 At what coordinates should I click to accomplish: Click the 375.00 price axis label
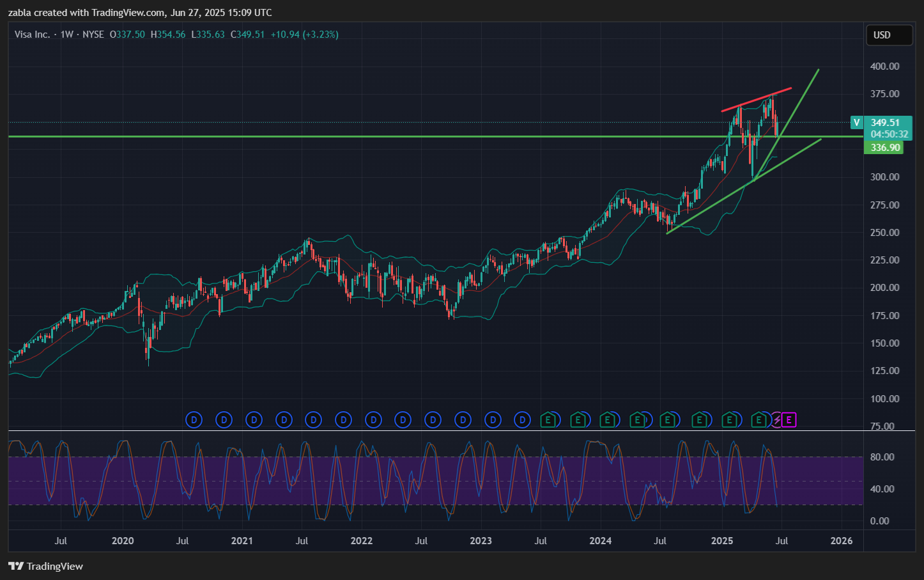(x=885, y=94)
